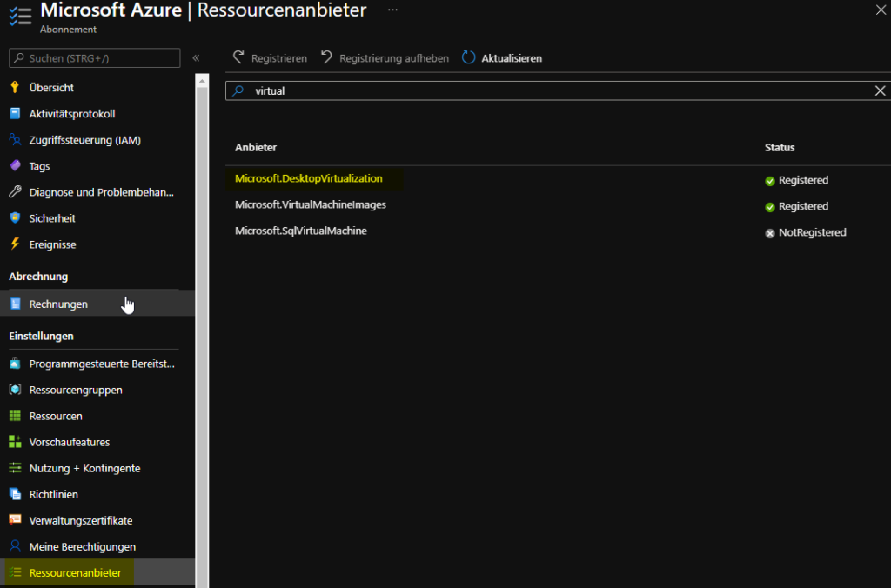The image size is (891, 588).
Task: Click the Ereignisse lightning icon
Action: pos(15,244)
